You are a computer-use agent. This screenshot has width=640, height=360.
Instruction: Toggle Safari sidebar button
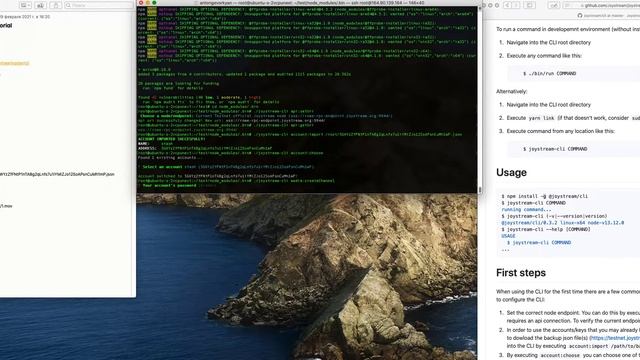point(530,5)
